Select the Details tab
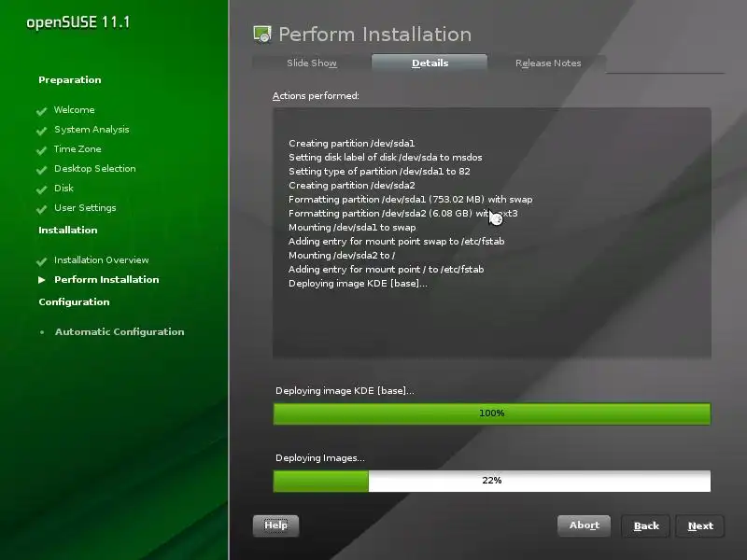Screen dimensions: 747x560 430,63
